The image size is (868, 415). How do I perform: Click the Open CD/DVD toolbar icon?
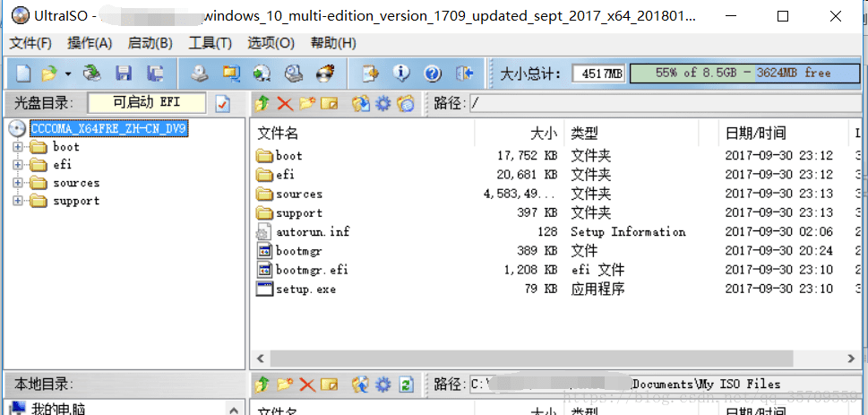[x=92, y=73]
